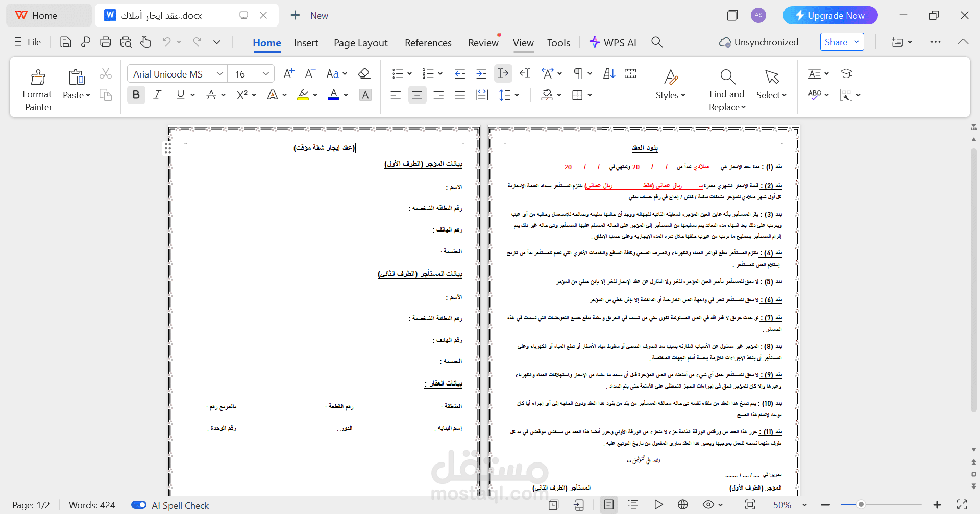Click the search magnifier beside WPS AI
Image resolution: width=980 pixels, height=514 pixels.
click(657, 42)
